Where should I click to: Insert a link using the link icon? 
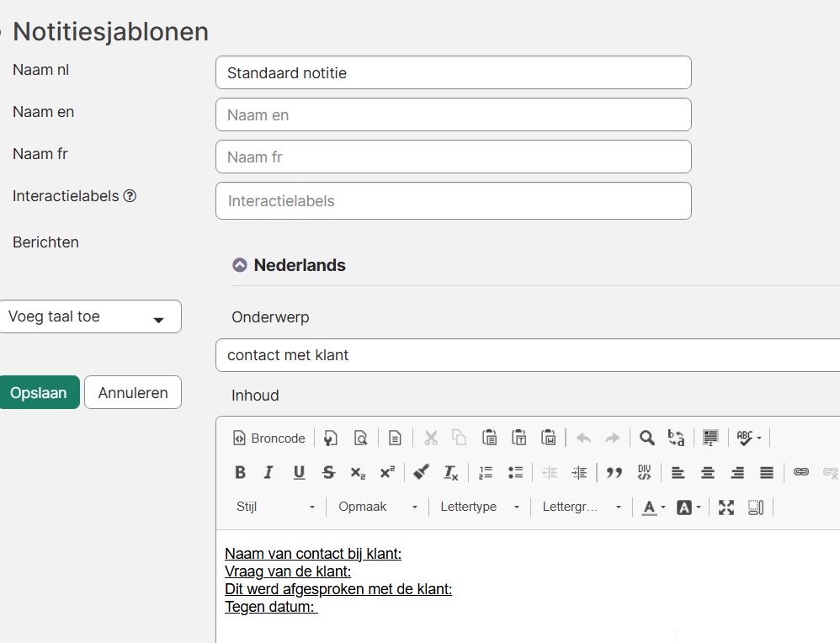(801, 473)
